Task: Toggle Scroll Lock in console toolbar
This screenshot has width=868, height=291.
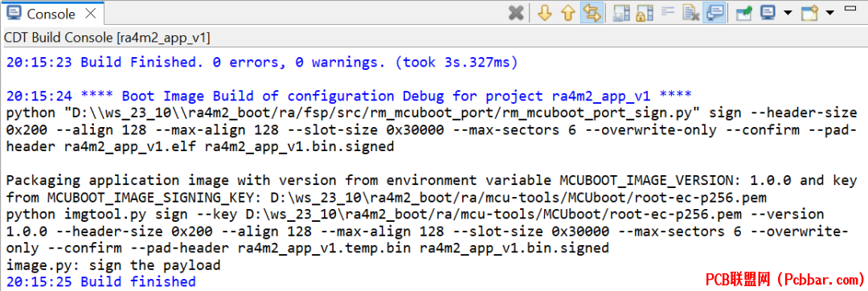Action: tap(645, 13)
